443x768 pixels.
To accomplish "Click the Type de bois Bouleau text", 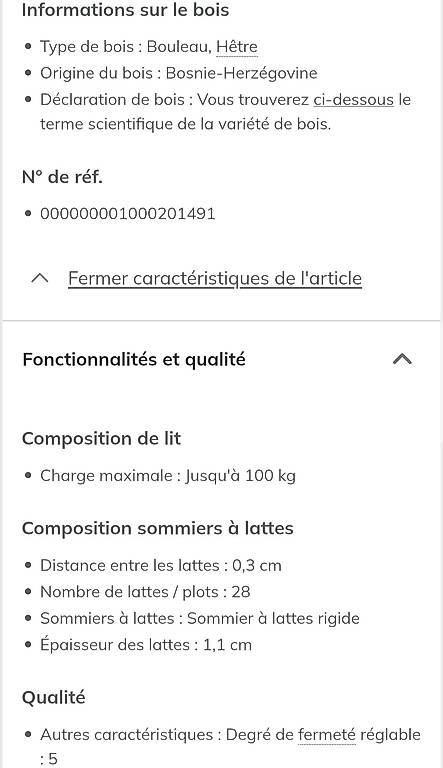I will tap(126, 47).
